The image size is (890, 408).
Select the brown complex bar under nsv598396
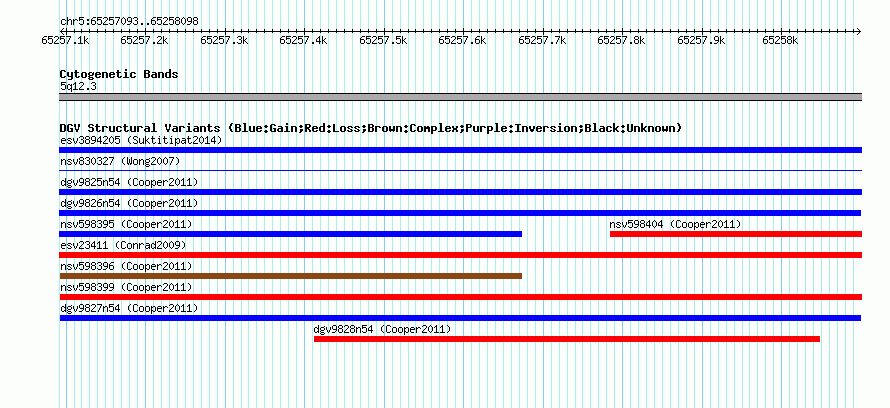[291, 276]
